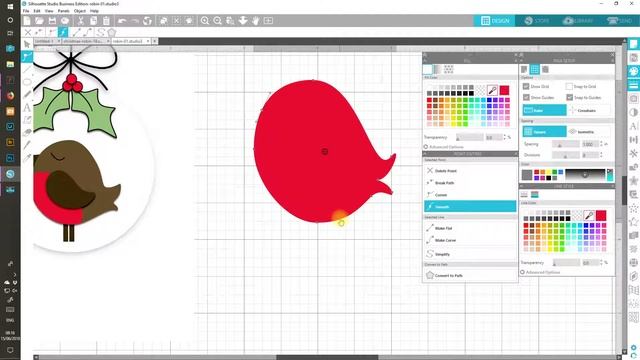640x360 pixels.
Task: Open the Edit menu
Action: pos(37,11)
